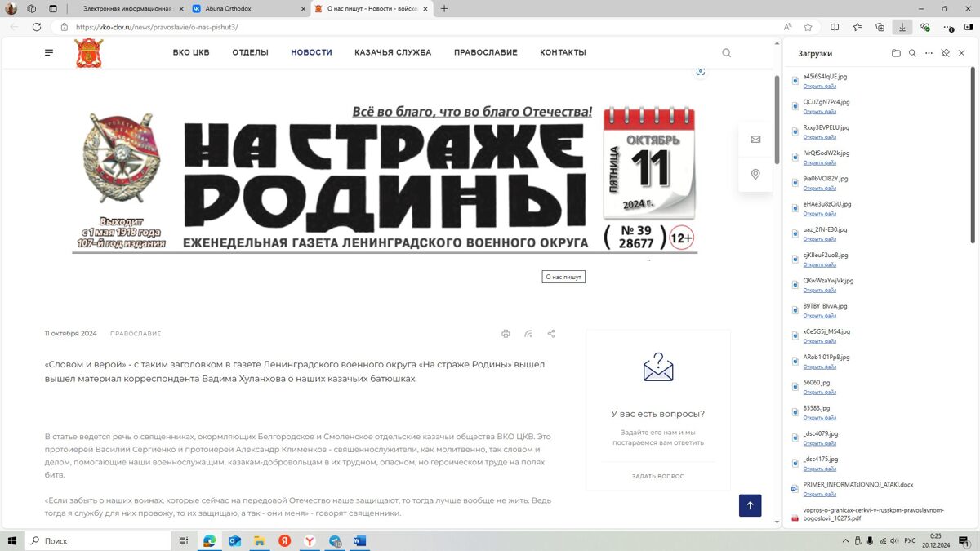
Task: Open Windows Start menu
Action: [12, 540]
